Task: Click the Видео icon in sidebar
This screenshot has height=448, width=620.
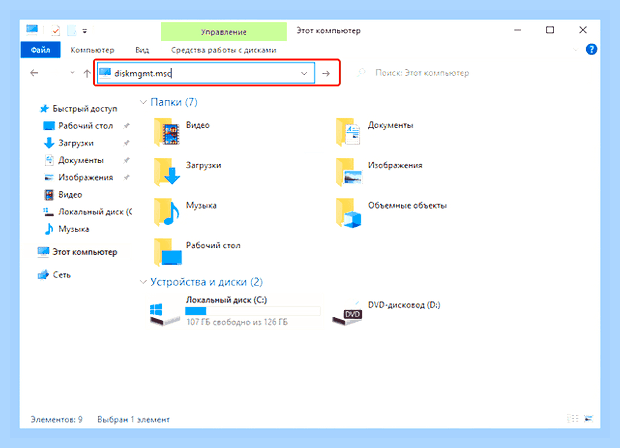Action: point(49,195)
